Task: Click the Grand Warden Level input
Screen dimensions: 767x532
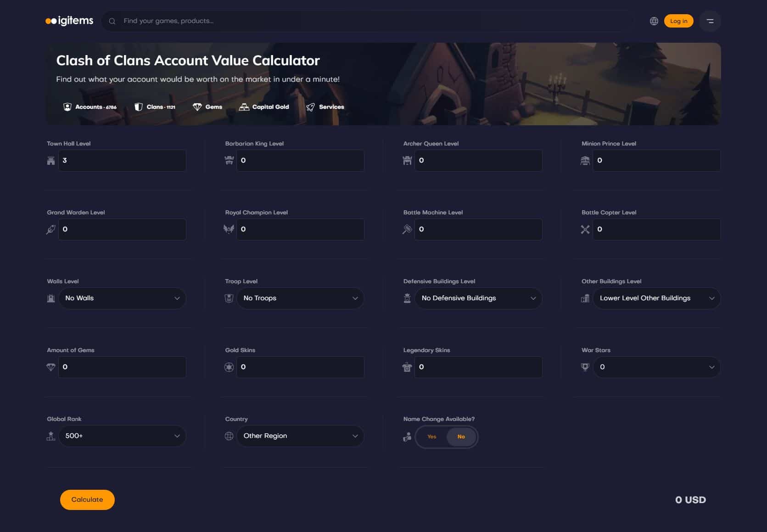Action: tap(122, 230)
